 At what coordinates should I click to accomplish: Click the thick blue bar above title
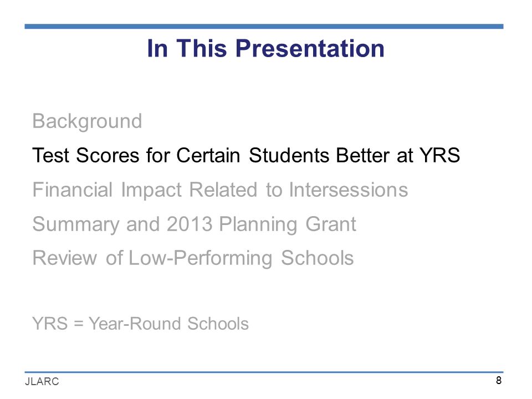(264, 27)
